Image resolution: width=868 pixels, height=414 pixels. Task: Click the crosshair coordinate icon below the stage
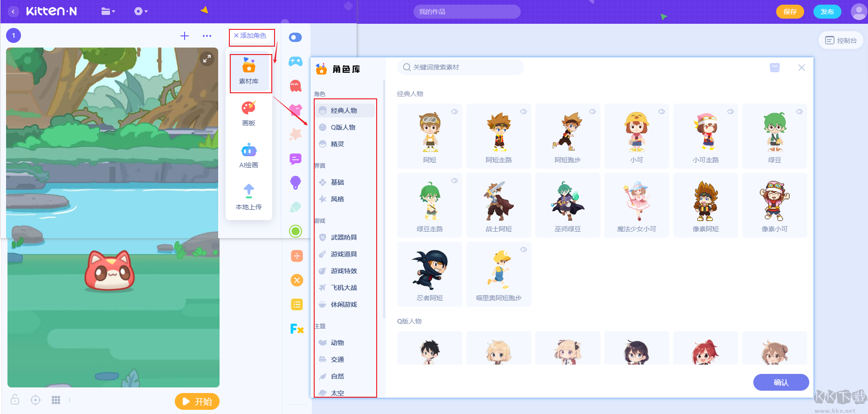coord(35,400)
